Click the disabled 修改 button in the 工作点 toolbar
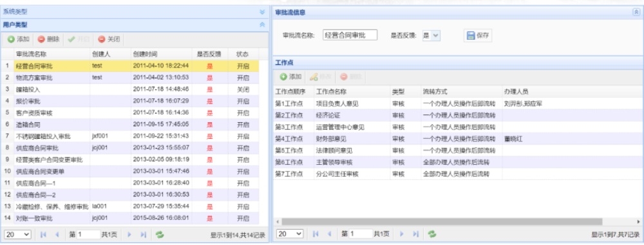Screen dimensions: 644x245 (x=320, y=77)
